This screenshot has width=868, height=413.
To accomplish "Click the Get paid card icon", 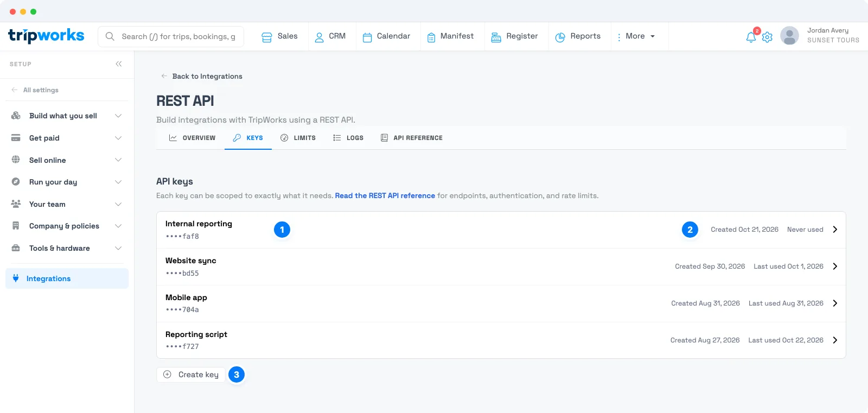I will [16, 138].
